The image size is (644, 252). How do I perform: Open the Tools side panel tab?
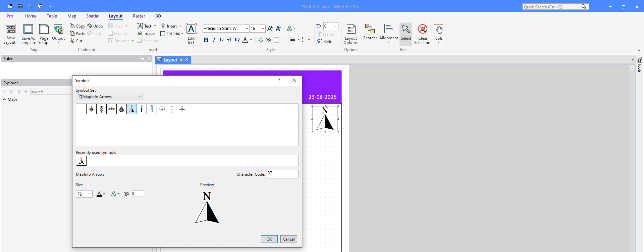640,65
